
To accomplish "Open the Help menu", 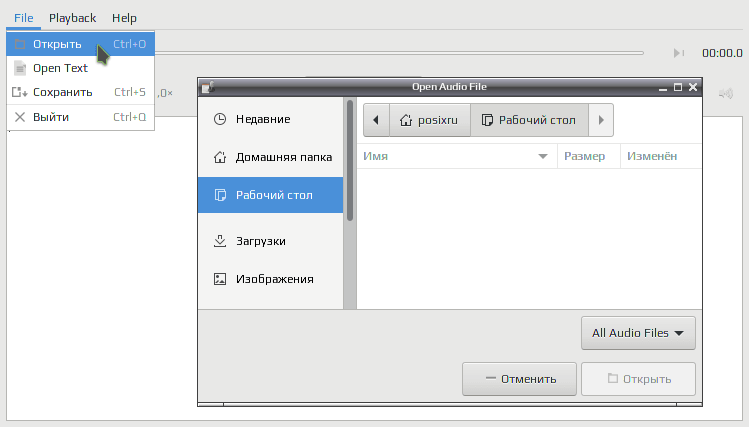I will (x=124, y=18).
